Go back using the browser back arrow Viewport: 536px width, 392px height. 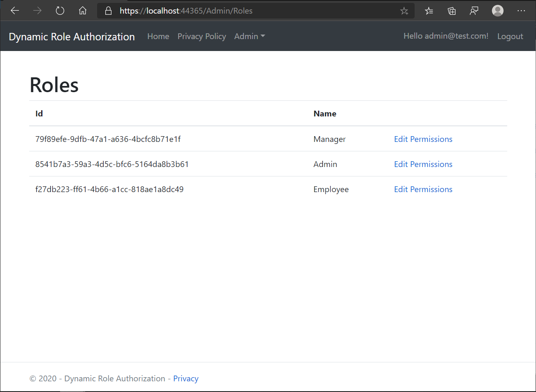[x=15, y=11]
